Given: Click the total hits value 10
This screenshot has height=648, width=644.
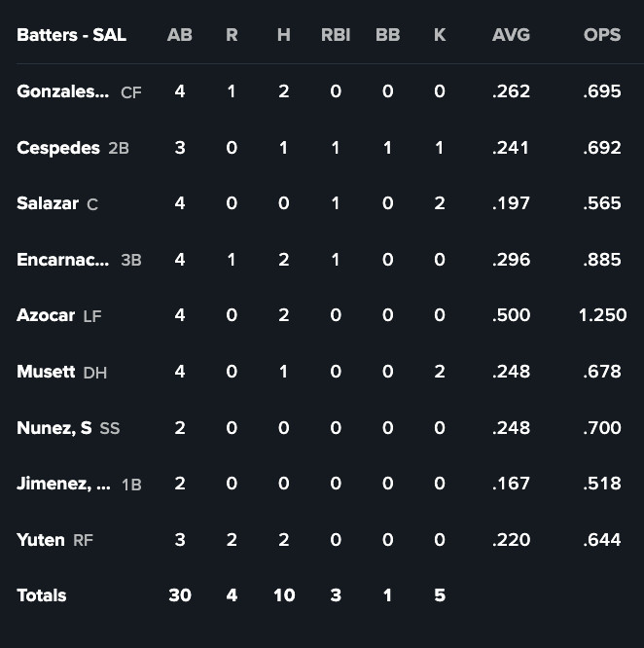Looking at the screenshot, I should tap(283, 595).
